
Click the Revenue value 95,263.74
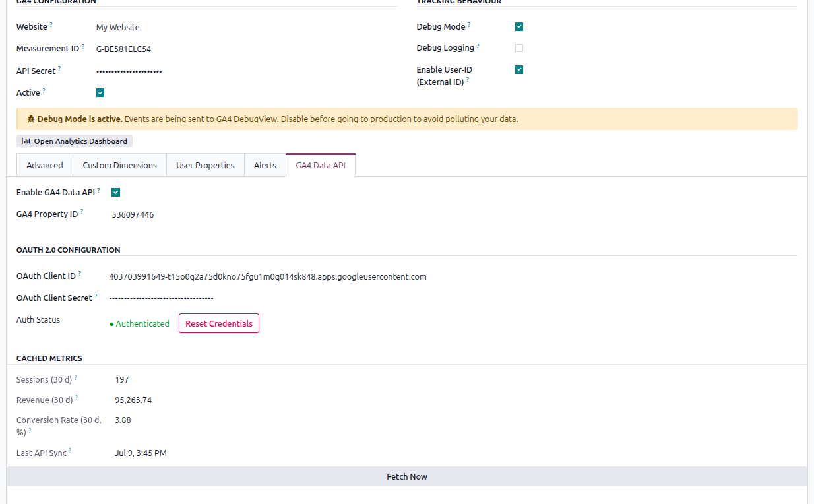133,400
